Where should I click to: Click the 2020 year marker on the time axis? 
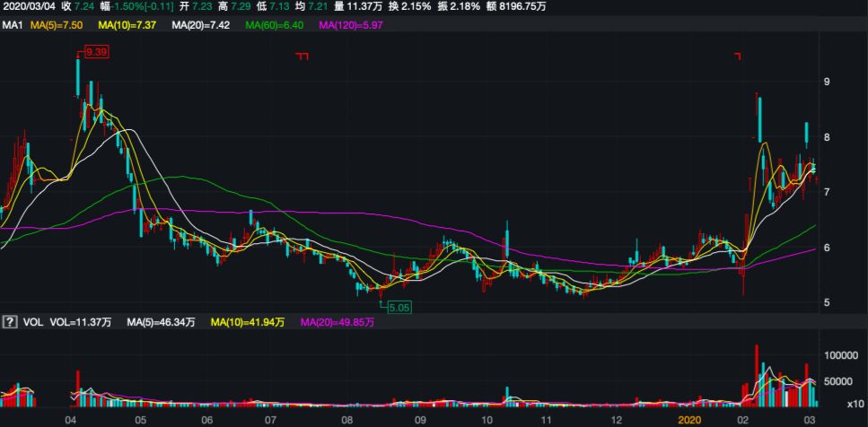tap(688, 420)
